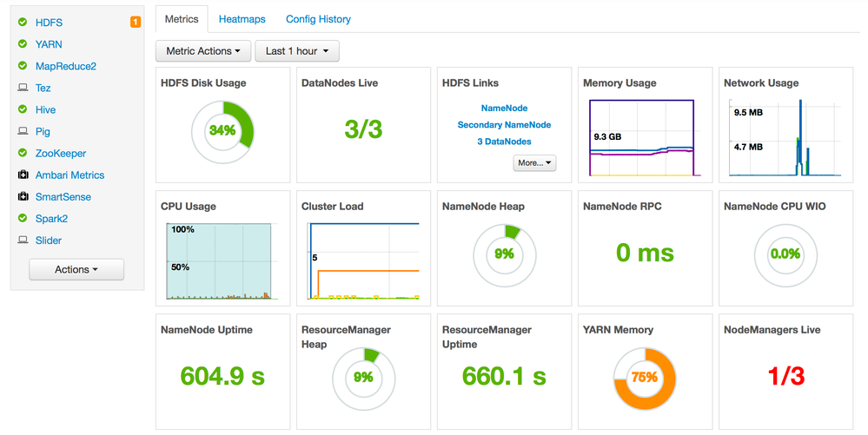
Task: Open the Memory Usage graph widget
Action: click(646, 138)
